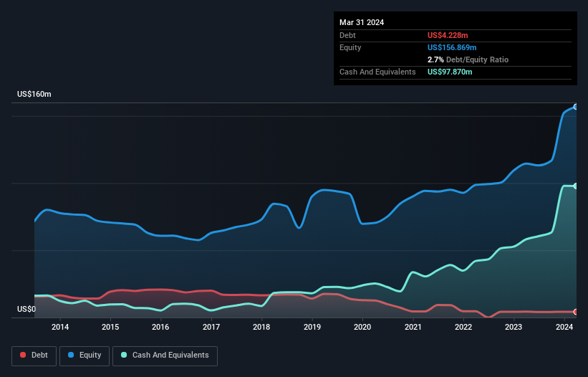
Task: Click the 2020 x-axis label
Action: click(362, 327)
